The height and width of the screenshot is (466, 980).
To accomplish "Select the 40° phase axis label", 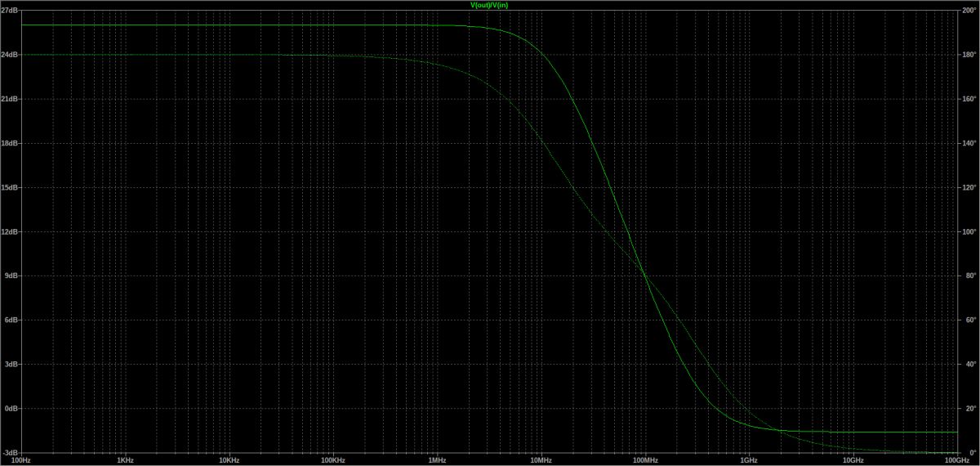I will 970,364.
